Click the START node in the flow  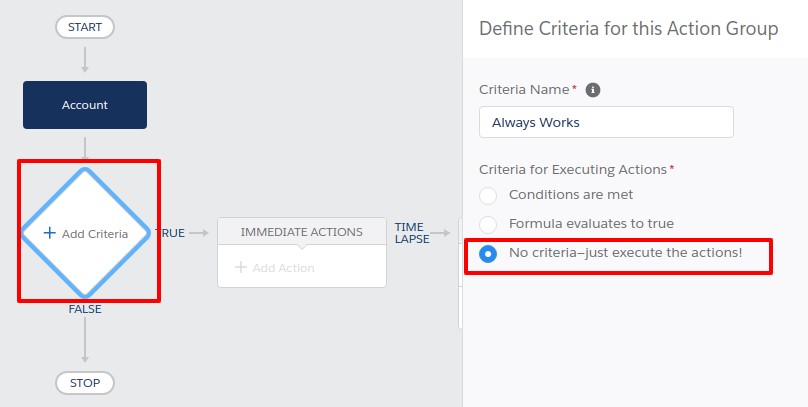coord(85,27)
